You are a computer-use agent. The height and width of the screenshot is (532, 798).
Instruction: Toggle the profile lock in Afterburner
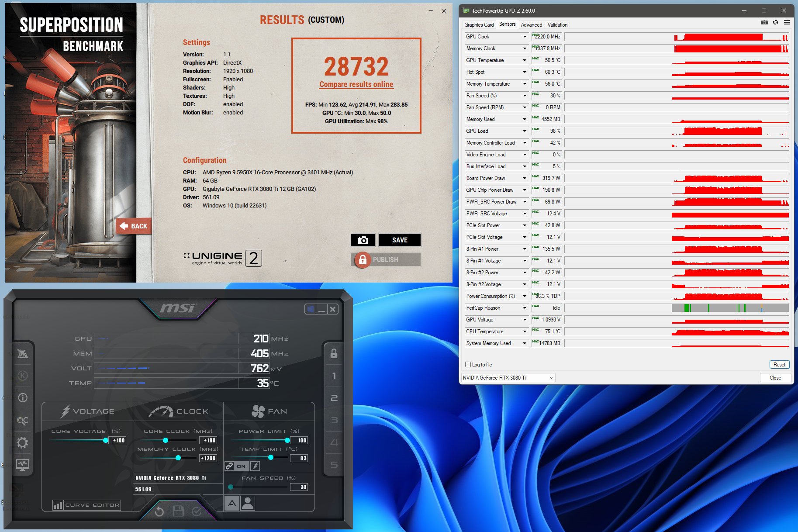pyautogui.click(x=334, y=353)
